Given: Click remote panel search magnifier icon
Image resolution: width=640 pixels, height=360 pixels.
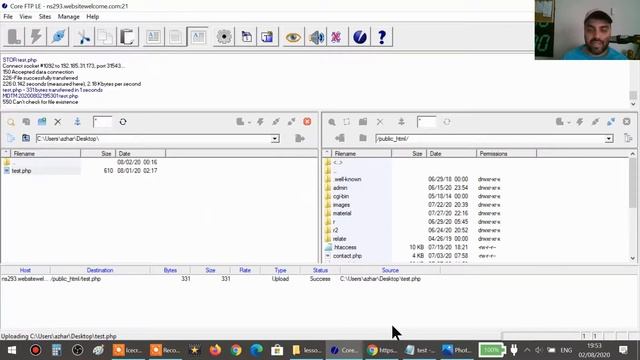Looking at the screenshot, I should pyautogui.click(x=332, y=122).
